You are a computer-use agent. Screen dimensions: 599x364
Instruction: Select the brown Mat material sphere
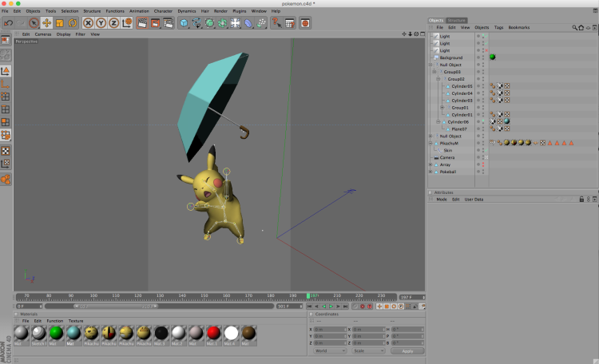click(x=248, y=334)
